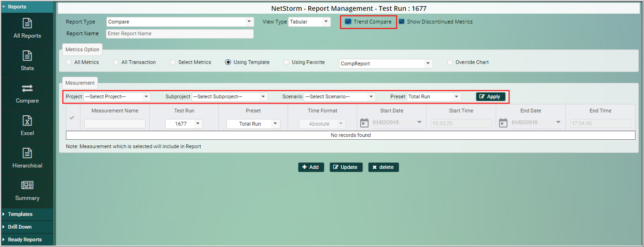Select the All Transaction radio option
This screenshot has width=644, height=247.
pos(116,62)
